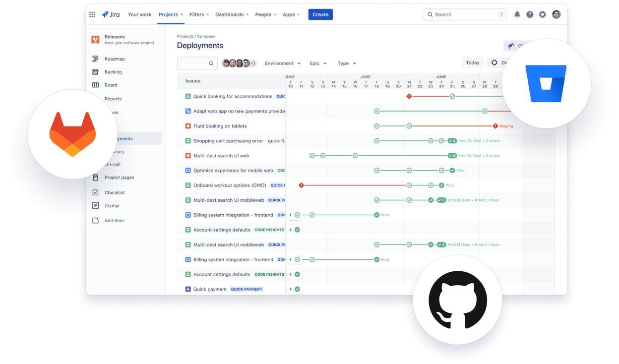Click Add item in the sidebar
The image size is (619, 364).
(115, 220)
